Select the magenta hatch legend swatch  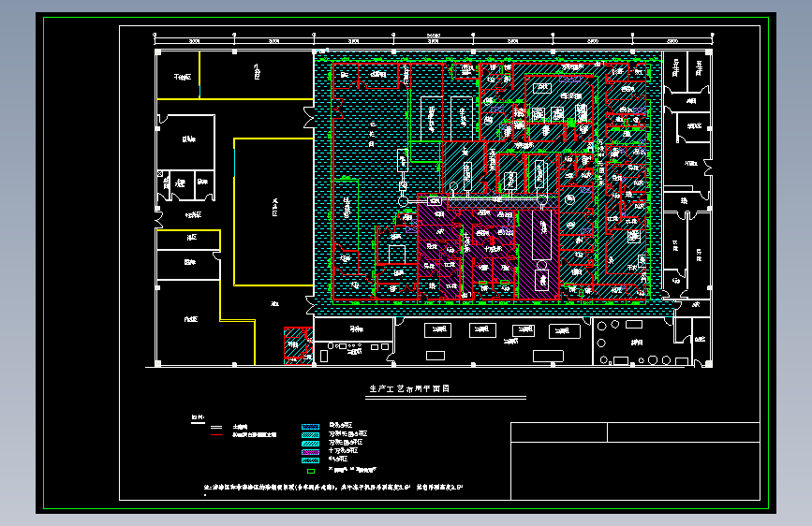tap(310, 451)
